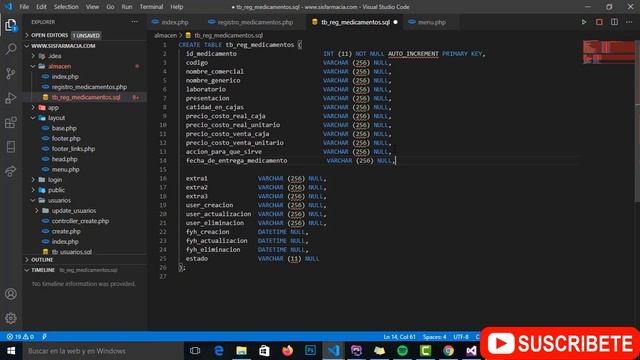
Task: Open Visual Studio purple taskbar icon
Action: point(471,351)
